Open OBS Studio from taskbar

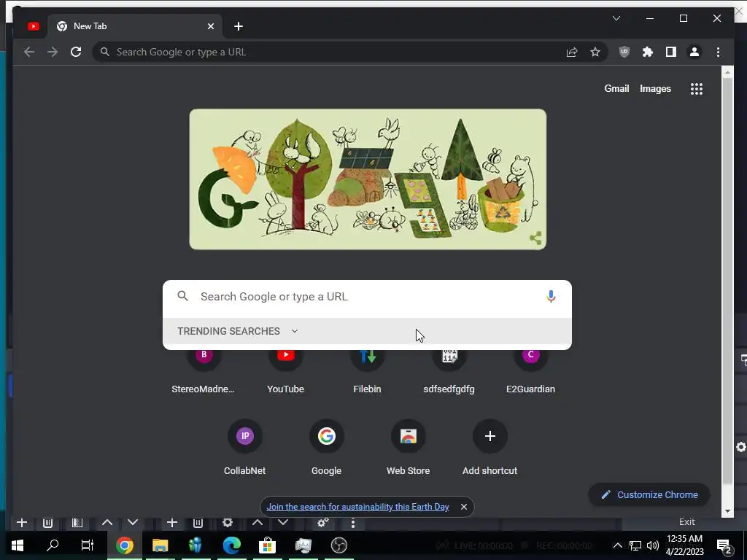338,545
